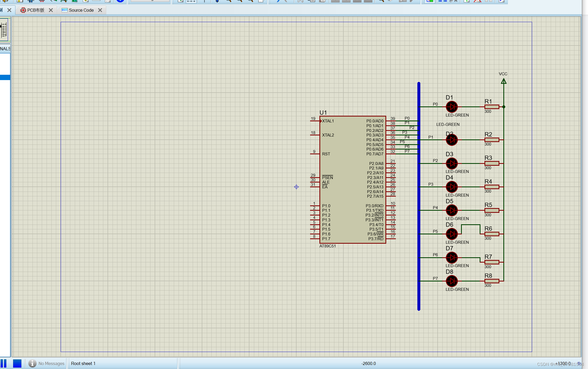Click the VCC power terminal arrow
588x369 pixels.
tap(503, 81)
